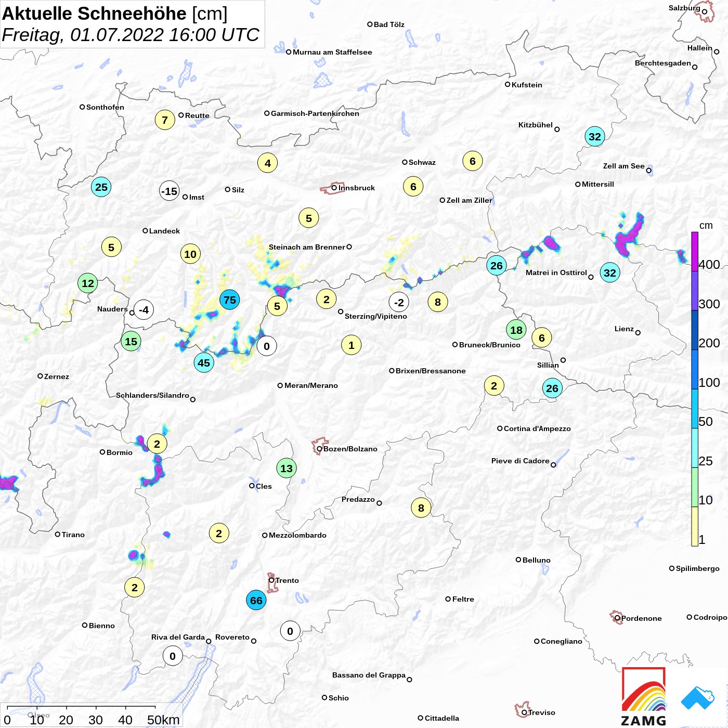Click the Treviso city label
This screenshot has width=728, height=728.
point(541,712)
